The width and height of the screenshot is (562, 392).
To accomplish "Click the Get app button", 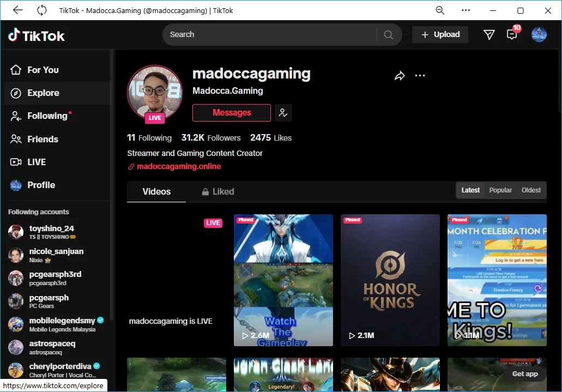I will (x=525, y=373).
